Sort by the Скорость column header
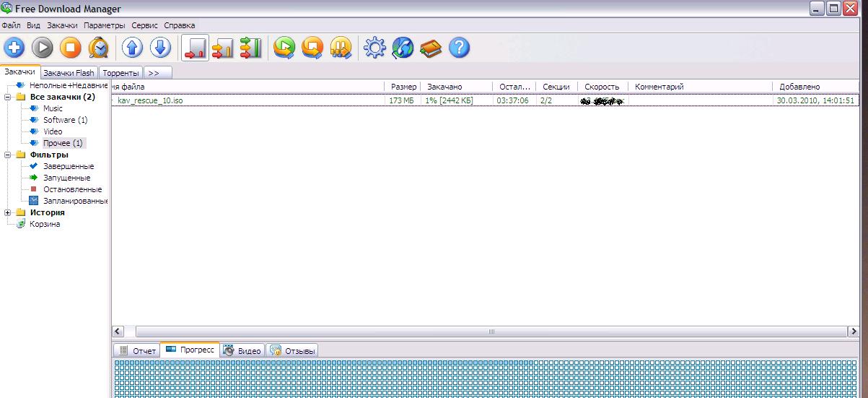Viewport: 868px width, 398px height. click(602, 87)
